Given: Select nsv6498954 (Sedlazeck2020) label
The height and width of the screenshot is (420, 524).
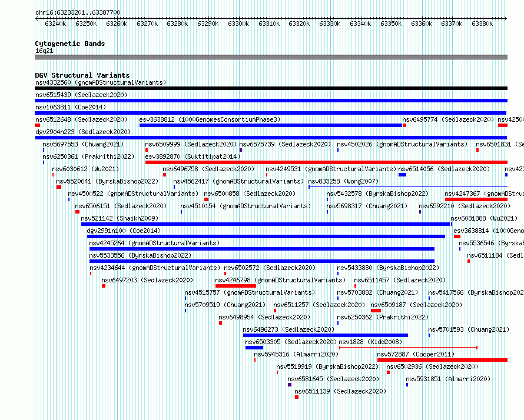Looking at the screenshot, I should coord(264,317).
